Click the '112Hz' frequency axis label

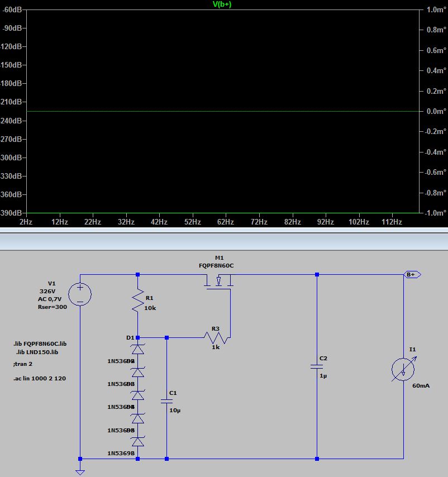[392, 222]
